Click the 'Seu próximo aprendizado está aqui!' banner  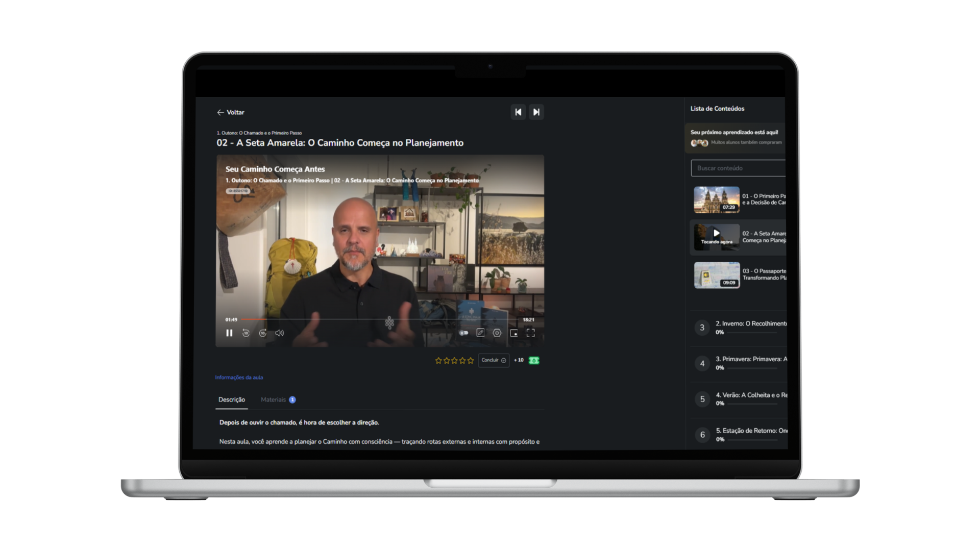[x=736, y=138]
